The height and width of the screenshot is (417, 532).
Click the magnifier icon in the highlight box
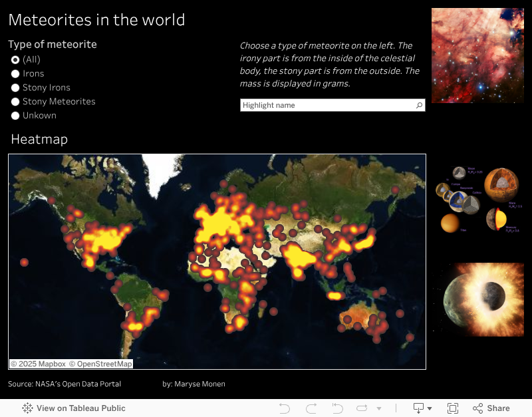coord(419,105)
